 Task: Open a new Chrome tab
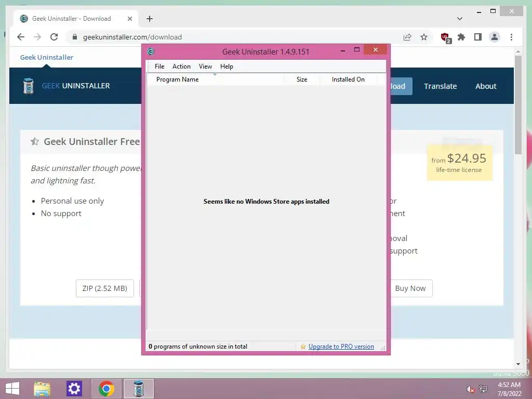[x=150, y=19]
